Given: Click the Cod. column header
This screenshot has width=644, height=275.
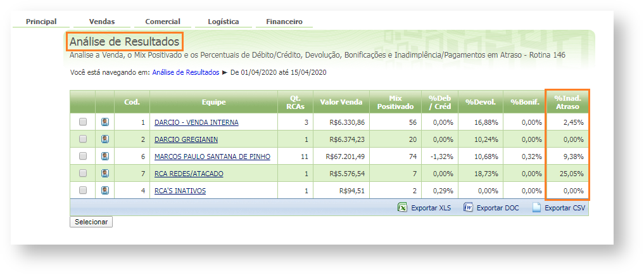Looking at the screenshot, I should click(x=132, y=102).
